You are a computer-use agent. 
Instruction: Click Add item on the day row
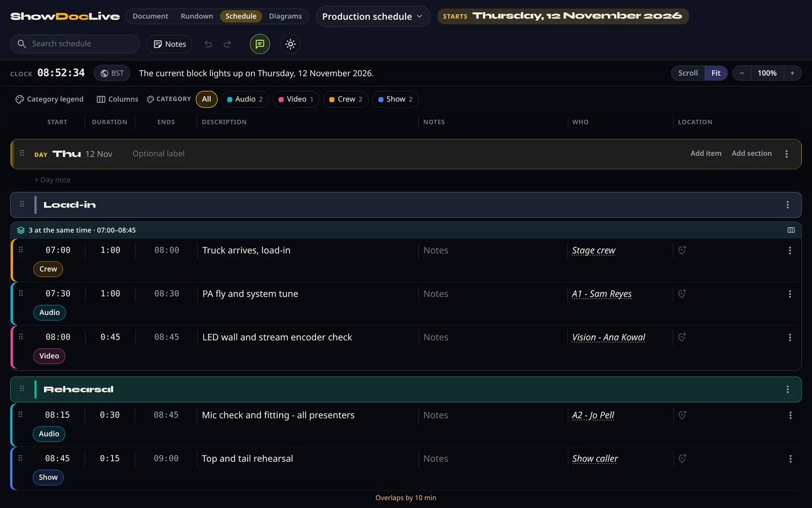pos(706,153)
